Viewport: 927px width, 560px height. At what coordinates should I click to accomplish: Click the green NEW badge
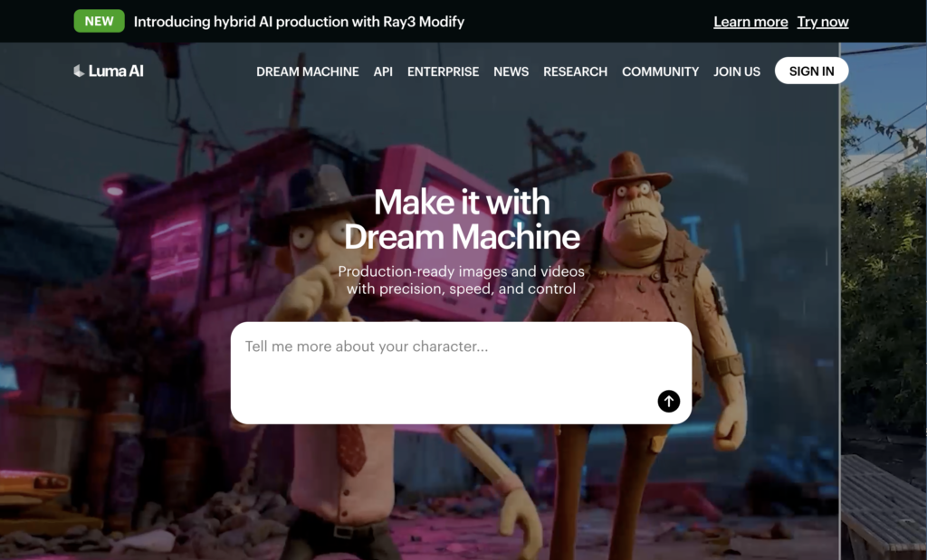coord(99,21)
